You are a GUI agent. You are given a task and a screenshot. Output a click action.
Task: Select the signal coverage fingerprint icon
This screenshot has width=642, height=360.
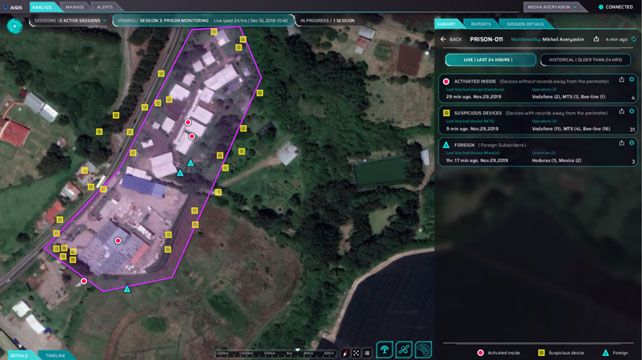pyautogui.click(x=423, y=350)
